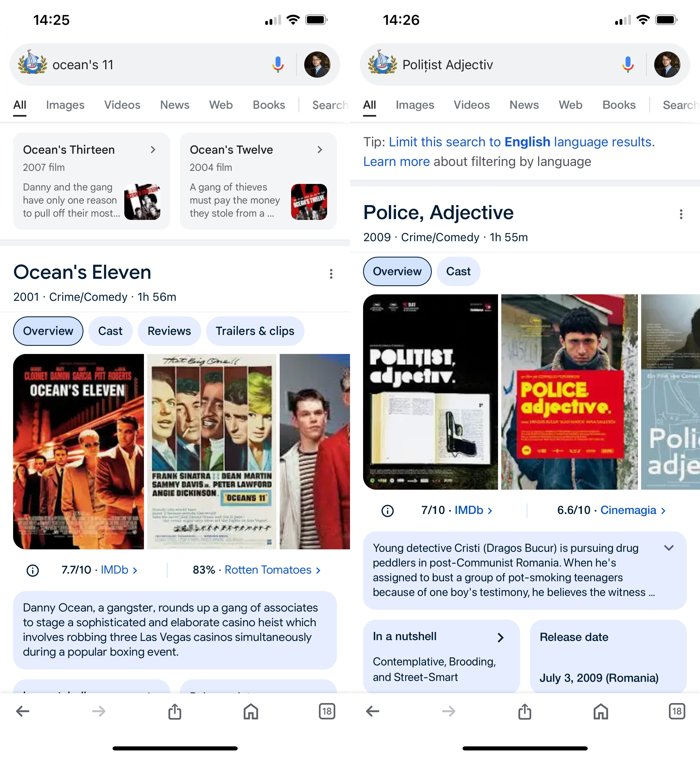Tap Ocean's Eleven synopsis description box
Screen dimensions: 700x757
[175, 630]
